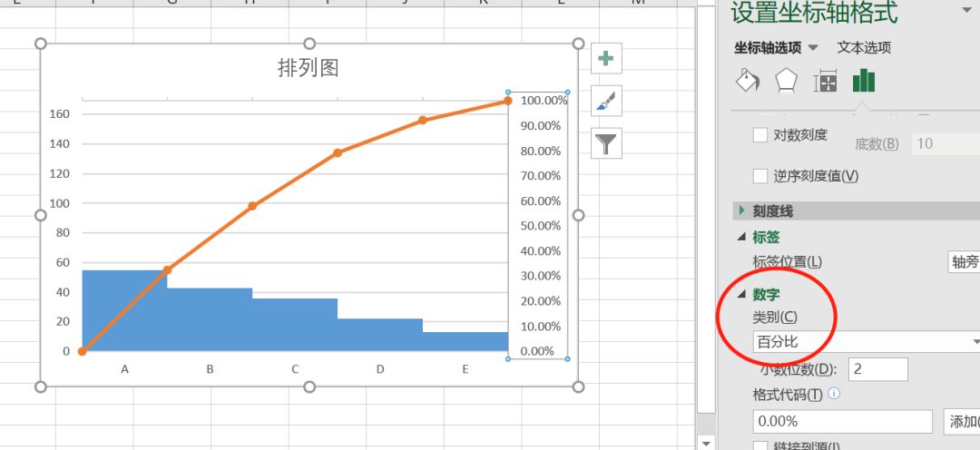
Task: Click the 160 primary axis label
Action: tap(60, 113)
